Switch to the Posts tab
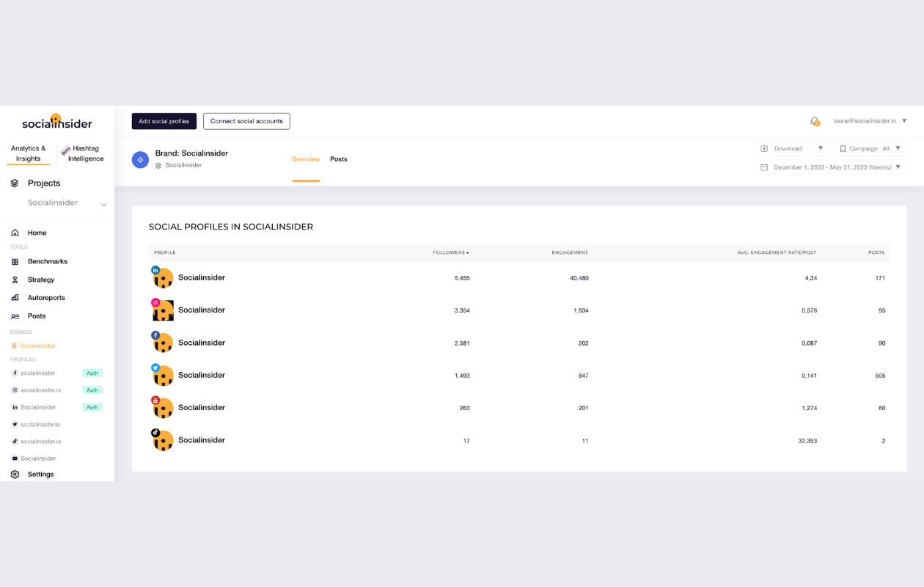Image resolution: width=924 pixels, height=587 pixels. [x=339, y=159]
